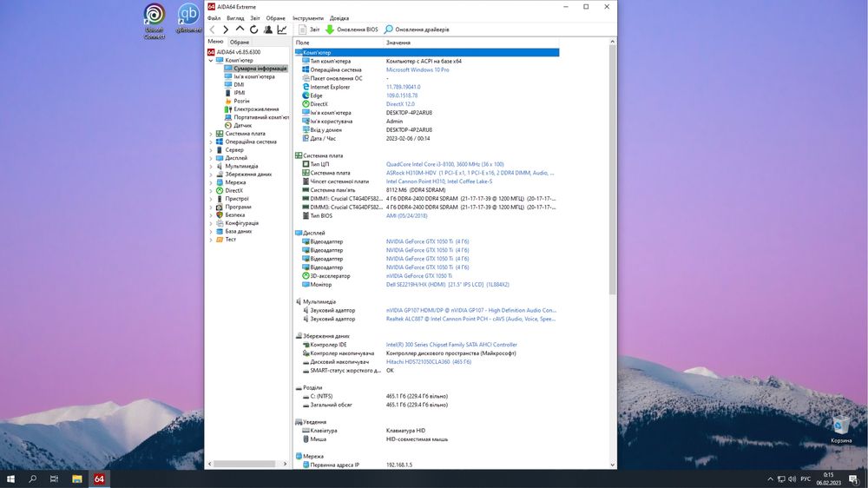Open the QuadCore Intel Core i3-8100 link
Viewport: 868px width, 488px height.
(x=444, y=164)
